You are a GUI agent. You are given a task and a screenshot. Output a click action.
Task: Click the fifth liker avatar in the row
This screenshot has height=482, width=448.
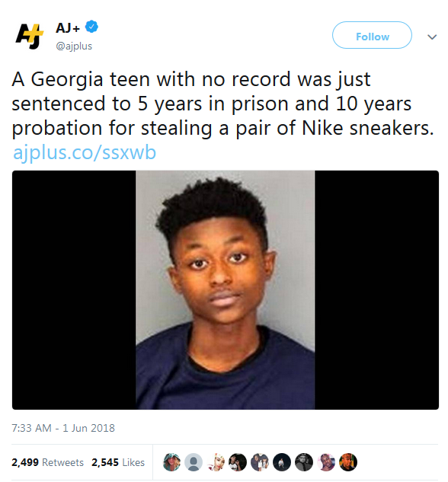coord(260,462)
